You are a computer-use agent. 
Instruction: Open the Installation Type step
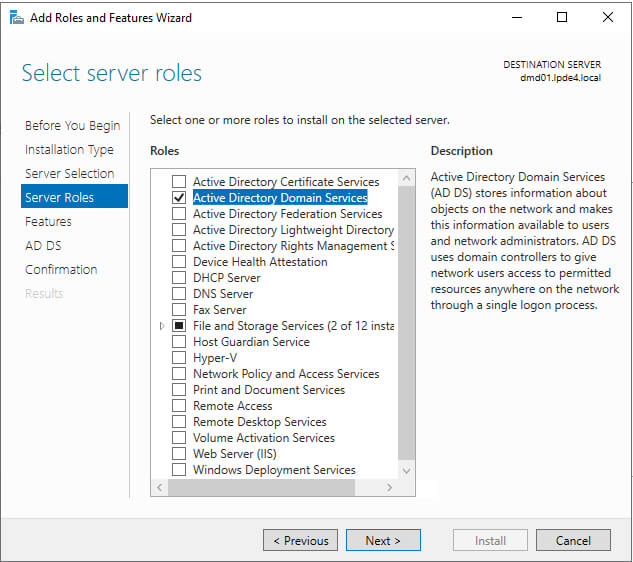point(69,150)
